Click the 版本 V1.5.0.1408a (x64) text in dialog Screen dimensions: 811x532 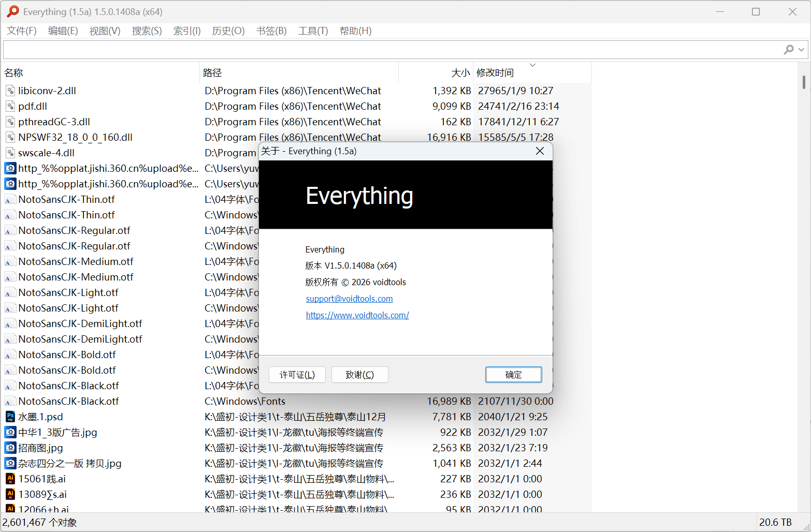tap(351, 265)
